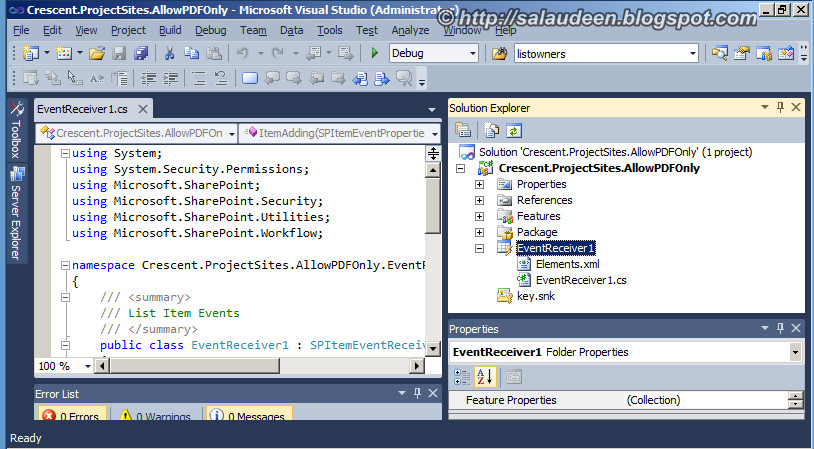
Task: Open the zoom level 100 % dropdown
Action: [x=87, y=366]
